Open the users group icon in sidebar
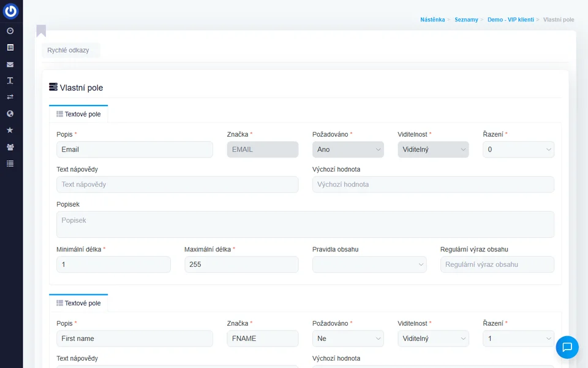Screen dimensions: 588x368 pyautogui.click(x=10, y=147)
